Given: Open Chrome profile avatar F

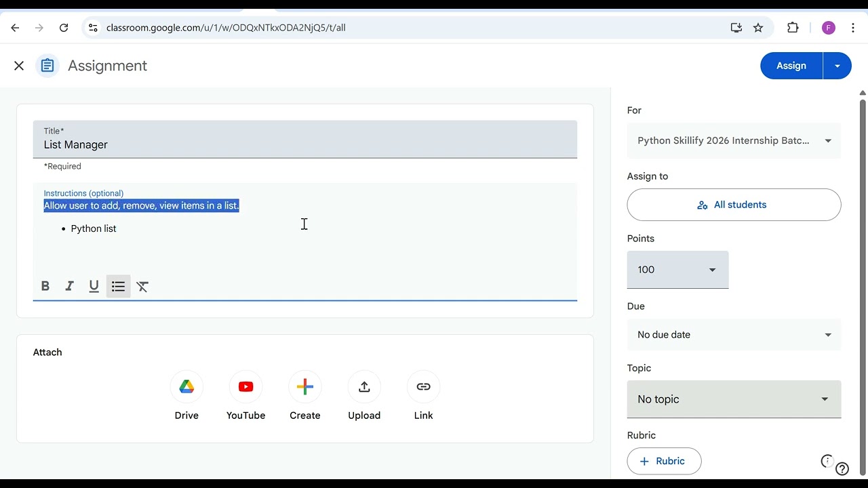Looking at the screenshot, I should coord(828,28).
